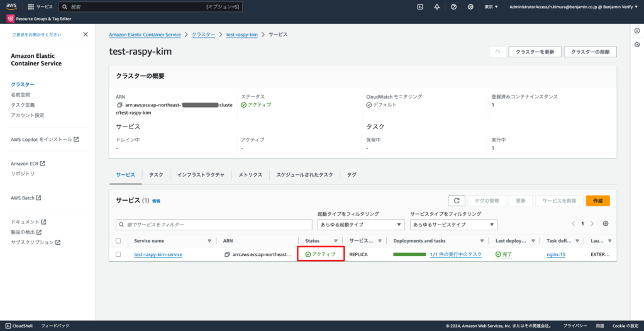Click the green deployment progress bar
Screen dimensions: 644x331
[x=409, y=254]
